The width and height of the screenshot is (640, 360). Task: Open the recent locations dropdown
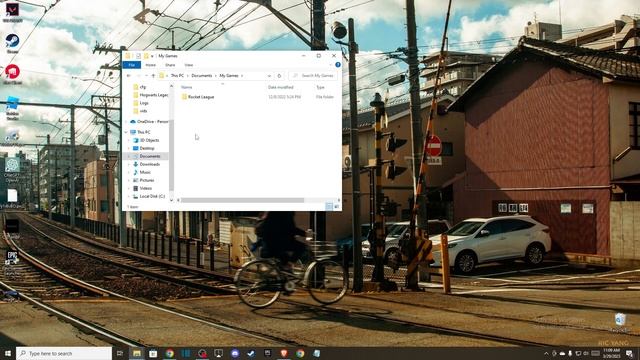click(x=146, y=76)
